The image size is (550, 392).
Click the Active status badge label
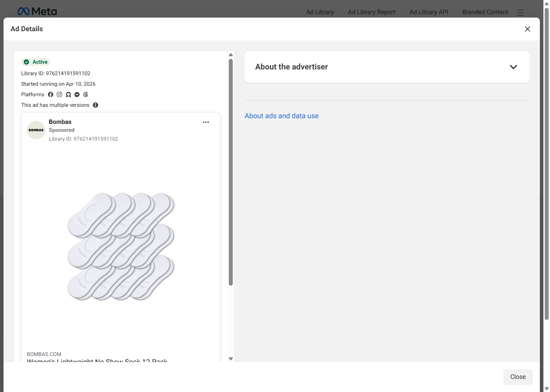[x=40, y=62]
